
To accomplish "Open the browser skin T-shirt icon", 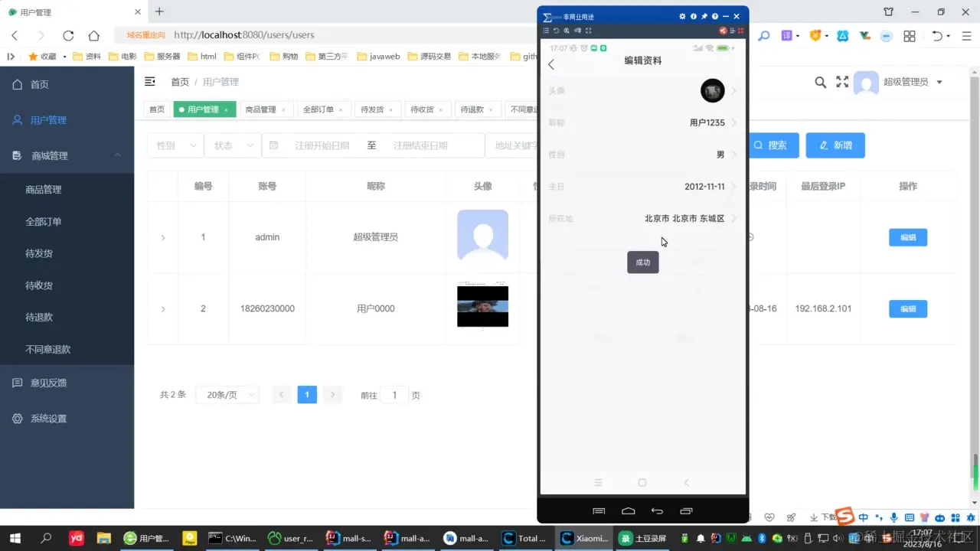I will (x=889, y=12).
